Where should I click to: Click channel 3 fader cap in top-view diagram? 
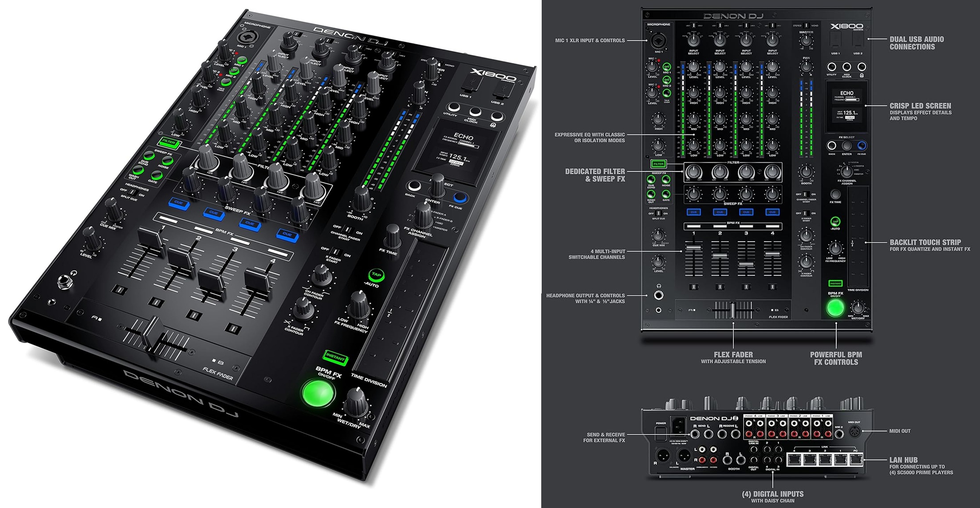tap(746, 265)
